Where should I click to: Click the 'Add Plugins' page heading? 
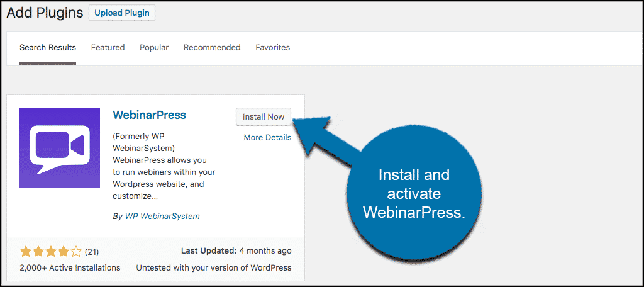tap(45, 13)
